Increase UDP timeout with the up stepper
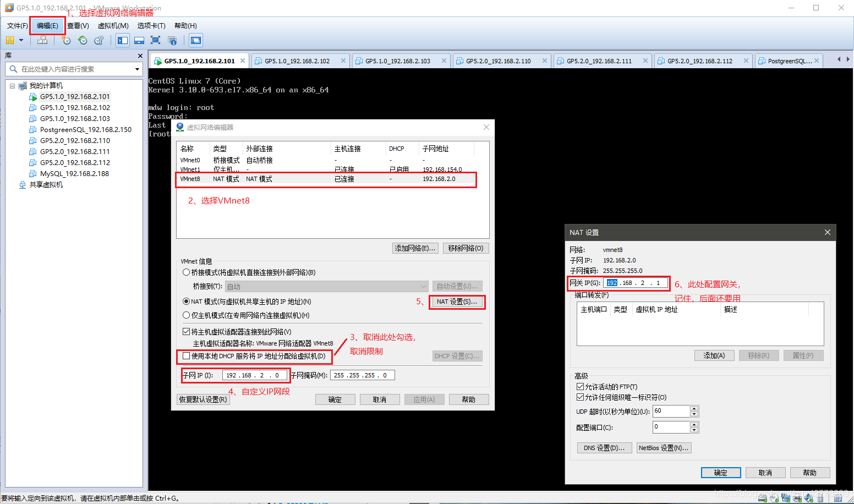 tap(694, 408)
